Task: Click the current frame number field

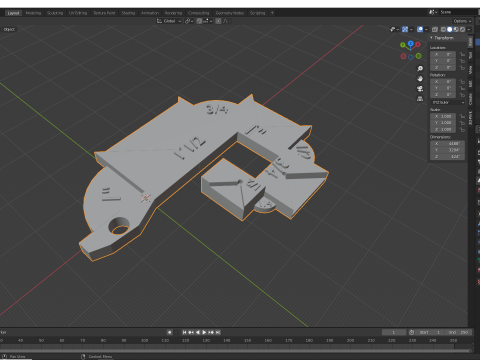Action: tap(394, 332)
